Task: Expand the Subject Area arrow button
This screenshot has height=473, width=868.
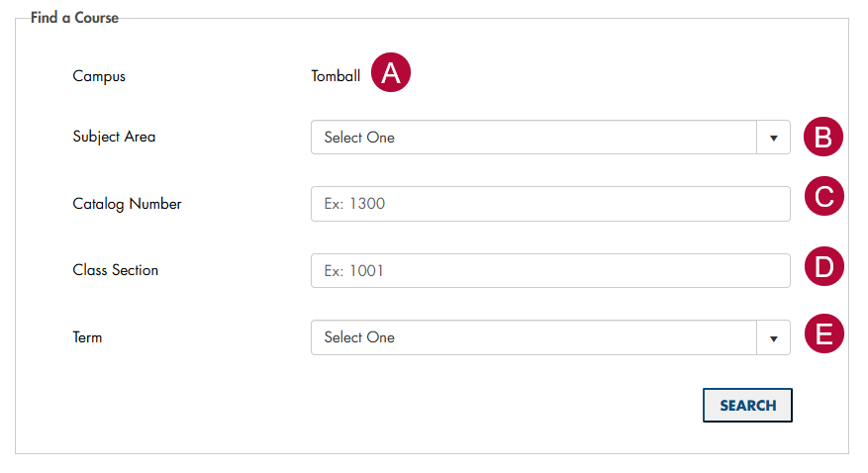Action: pyautogui.click(x=773, y=138)
